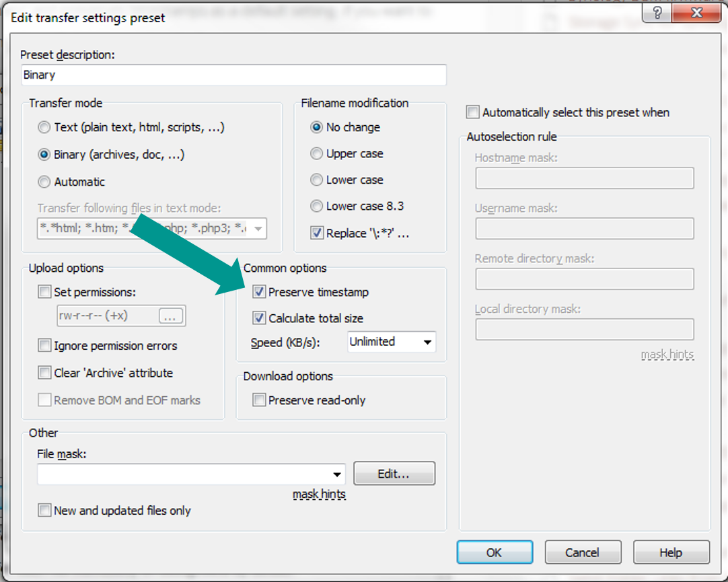Choose Upper case filename modification
Image resolution: width=728 pixels, height=582 pixels.
tap(317, 154)
